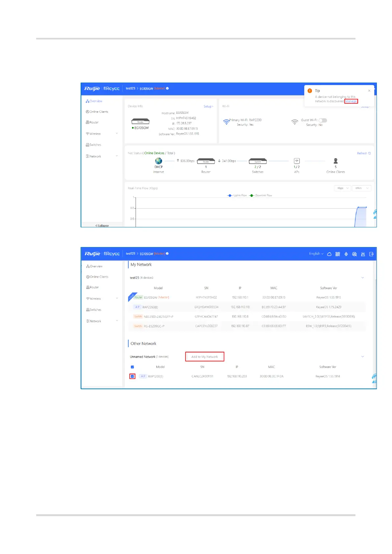Toggle the select-all checkbox beside the Model header
392x554 pixels.
tap(132, 367)
